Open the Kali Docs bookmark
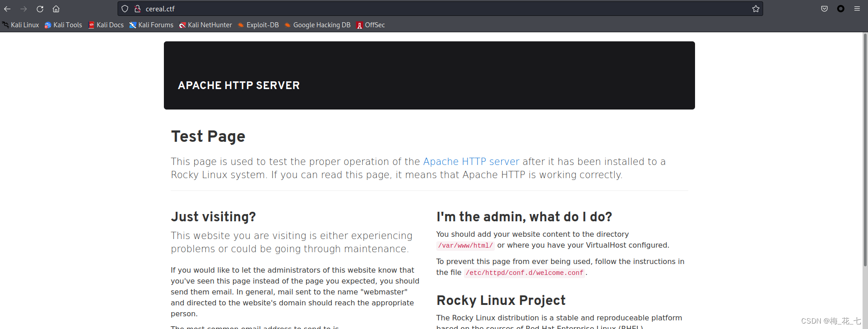Screen dimensions: 868x329 click(106, 25)
